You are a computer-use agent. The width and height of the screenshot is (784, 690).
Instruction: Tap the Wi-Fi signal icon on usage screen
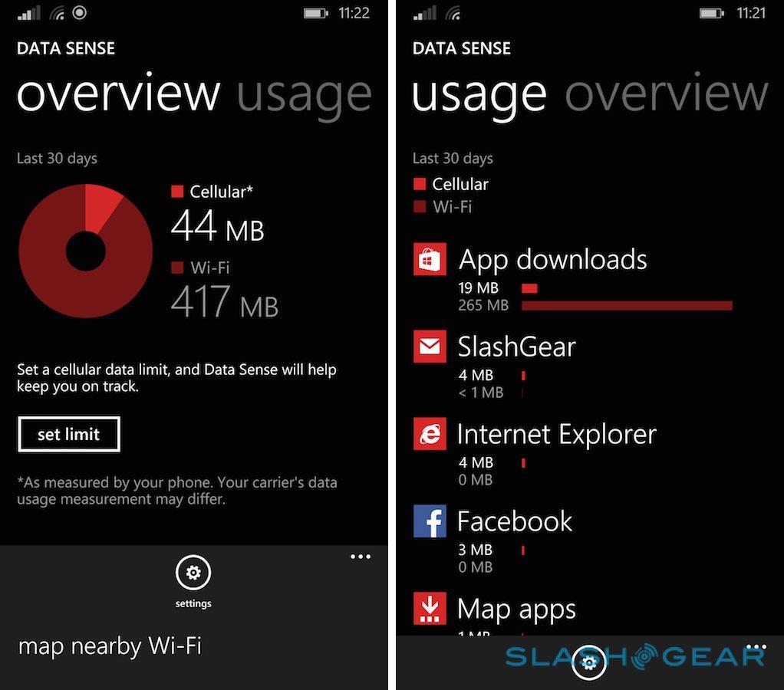pyautogui.click(x=453, y=13)
